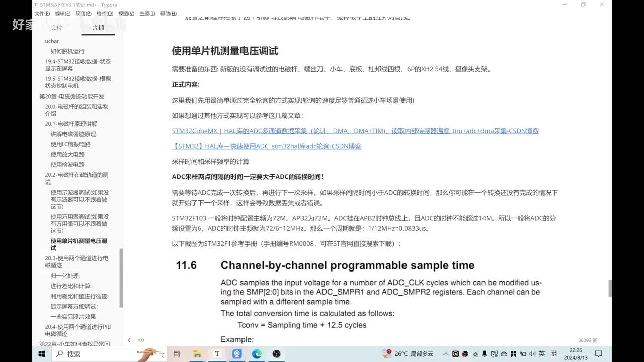Open the 文件(F) menu

42,14
